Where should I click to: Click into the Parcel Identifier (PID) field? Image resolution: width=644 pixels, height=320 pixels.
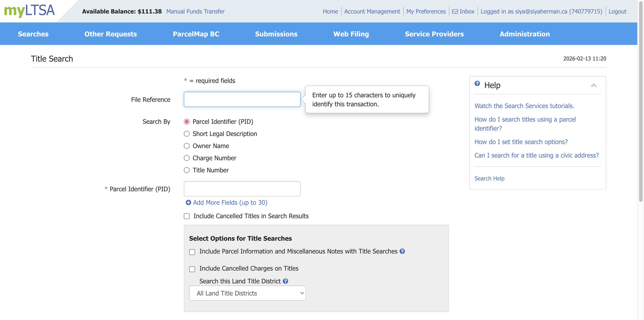tap(242, 189)
